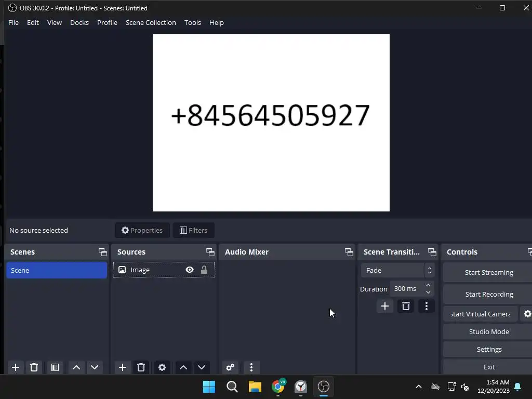Open Help menu
This screenshot has height=399, width=532.
point(217,22)
